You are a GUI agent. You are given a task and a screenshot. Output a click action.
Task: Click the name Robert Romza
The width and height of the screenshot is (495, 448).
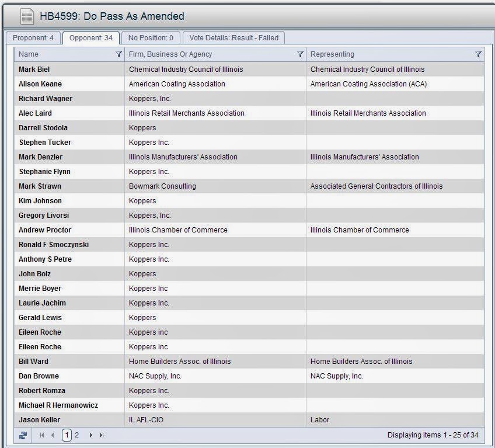(42, 391)
